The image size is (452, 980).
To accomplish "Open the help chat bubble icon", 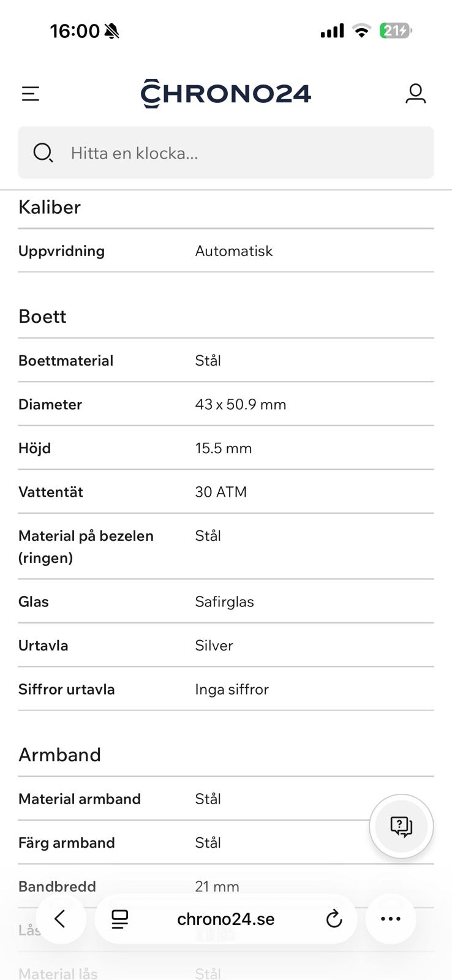I will [x=401, y=826].
